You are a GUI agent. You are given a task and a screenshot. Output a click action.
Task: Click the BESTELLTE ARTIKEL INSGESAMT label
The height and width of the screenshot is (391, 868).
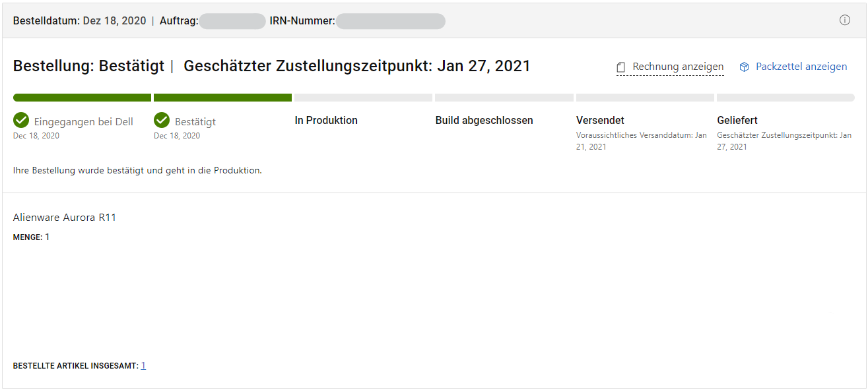click(x=76, y=365)
